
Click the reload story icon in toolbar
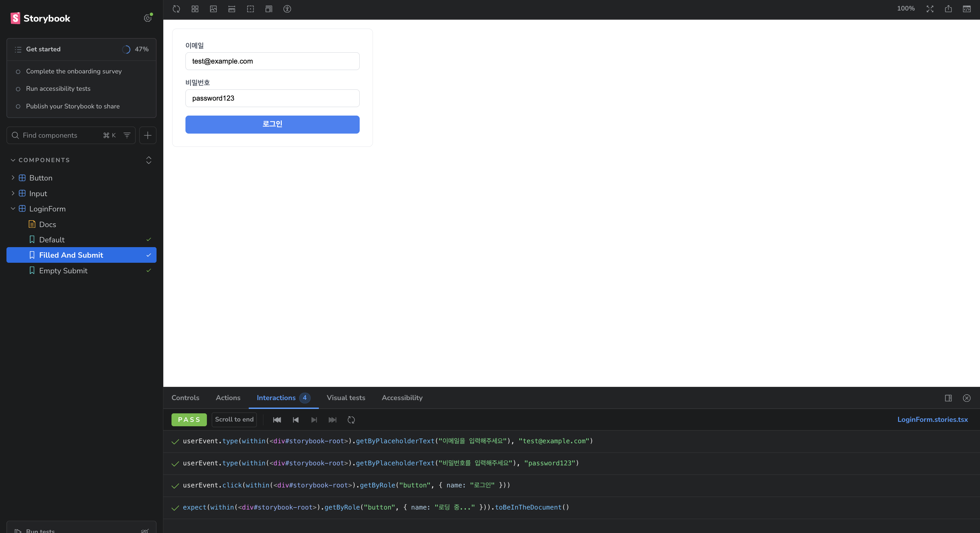pos(176,9)
